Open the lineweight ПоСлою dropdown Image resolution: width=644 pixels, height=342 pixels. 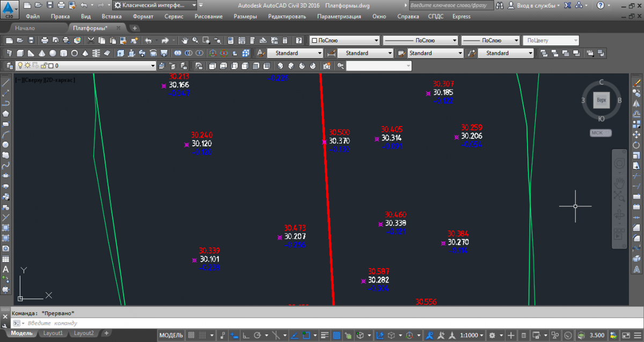click(490, 40)
